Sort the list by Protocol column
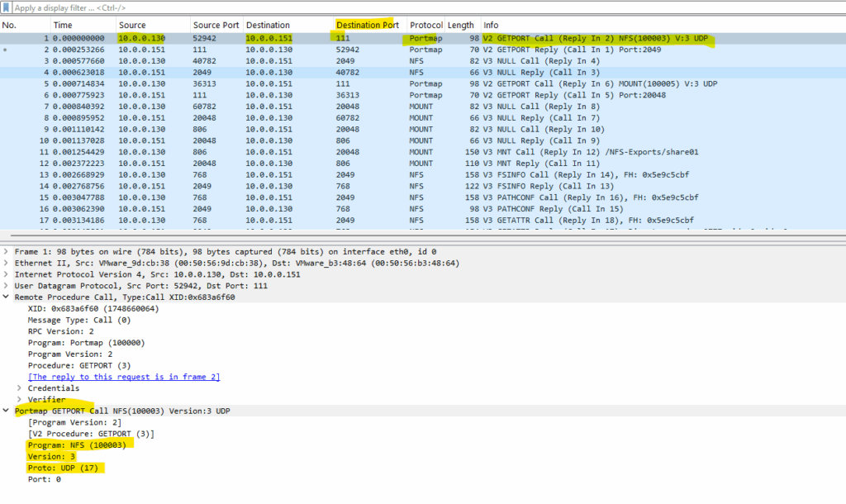Screen dimensions: 846x504 point(425,25)
